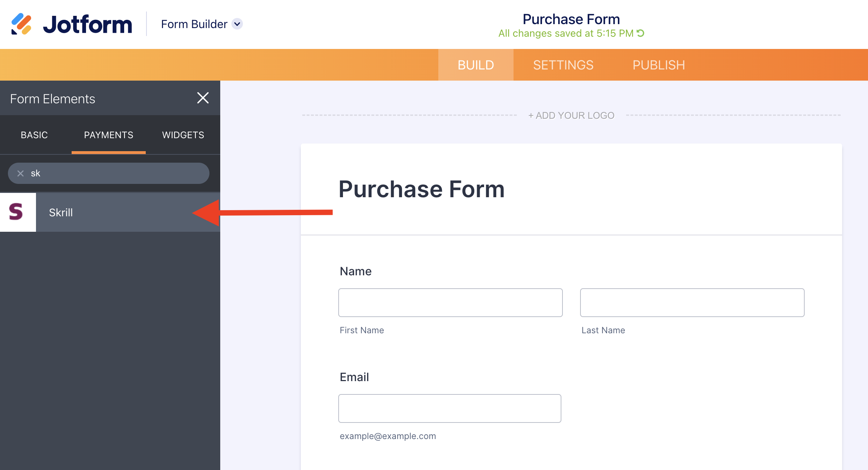Click the First Name input field
The width and height of the screenshot is (868, 470).
[x=450, y=303]
